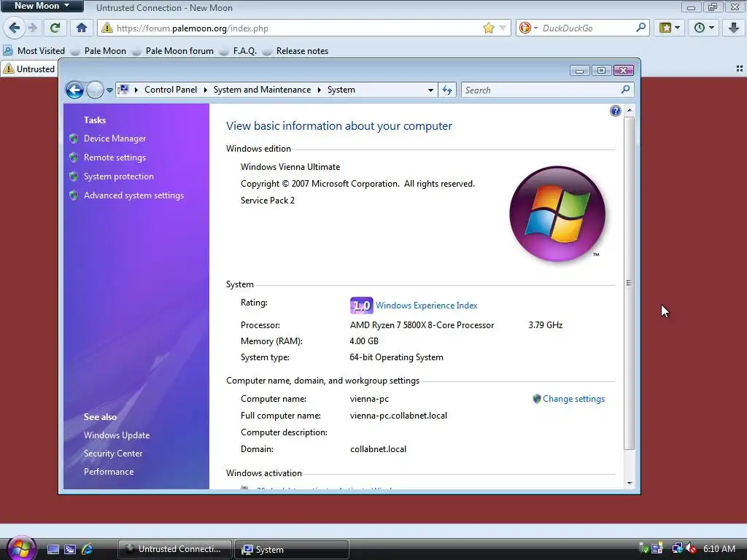This screenshot has height=560, width=747.
Task: Click System and Maintenance breadcrumb
Action: click(x=262, y=90)
